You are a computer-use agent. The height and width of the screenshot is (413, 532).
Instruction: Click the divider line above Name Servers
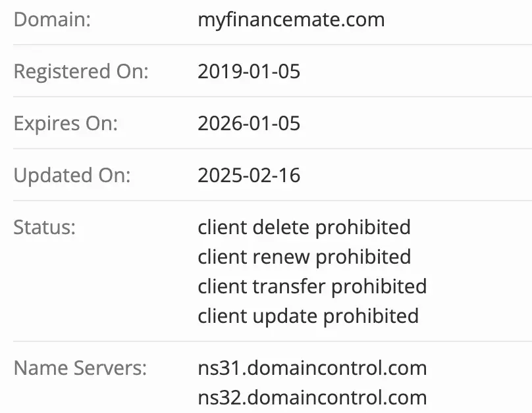[266, 341]
